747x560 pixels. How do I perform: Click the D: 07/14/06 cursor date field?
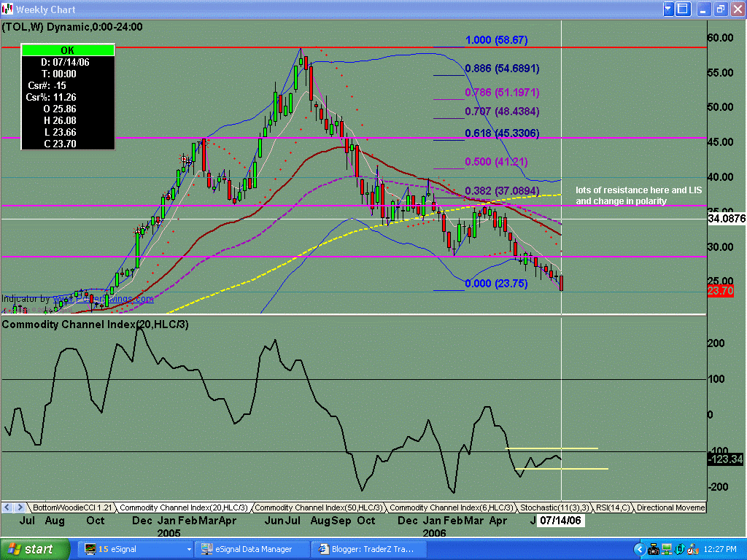65,63
